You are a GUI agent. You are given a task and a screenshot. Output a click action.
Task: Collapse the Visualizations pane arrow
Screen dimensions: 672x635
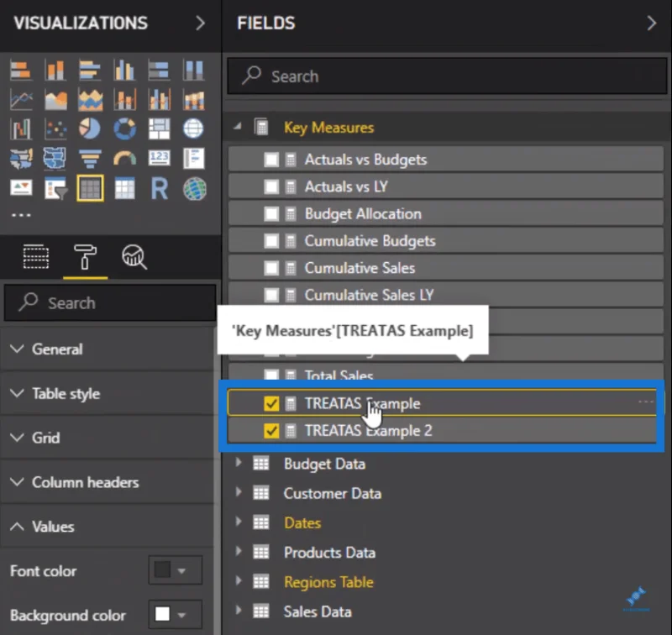pos(200,24)
